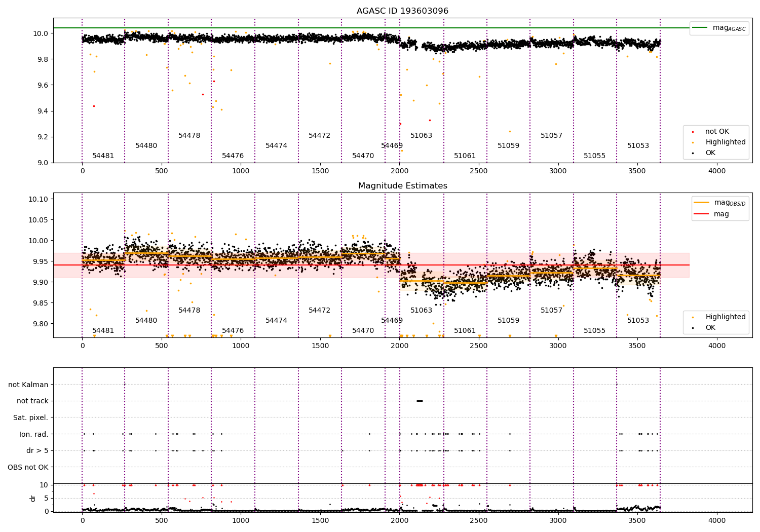The image size is (760, 532).
Task: Click the 'Magnitude Estimates' subplot title
Action: [x=402, y=186]
